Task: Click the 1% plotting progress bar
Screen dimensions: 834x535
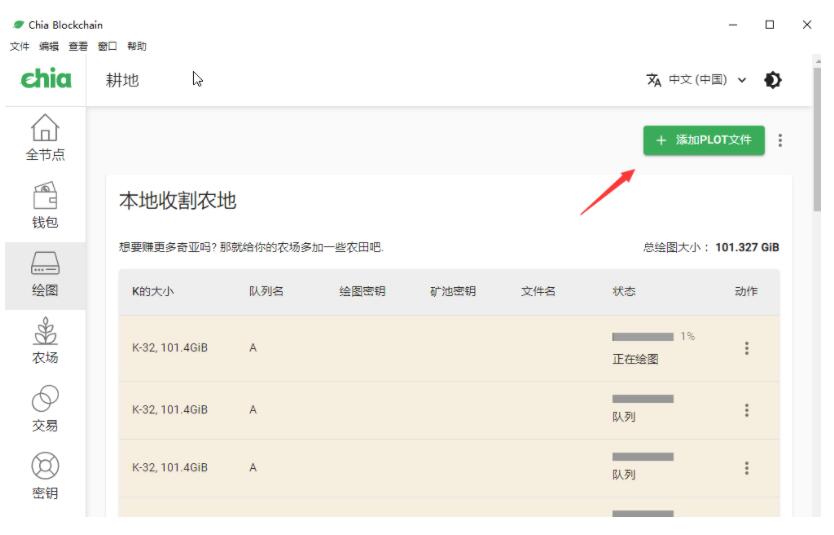Action: (x=642, y=337)
